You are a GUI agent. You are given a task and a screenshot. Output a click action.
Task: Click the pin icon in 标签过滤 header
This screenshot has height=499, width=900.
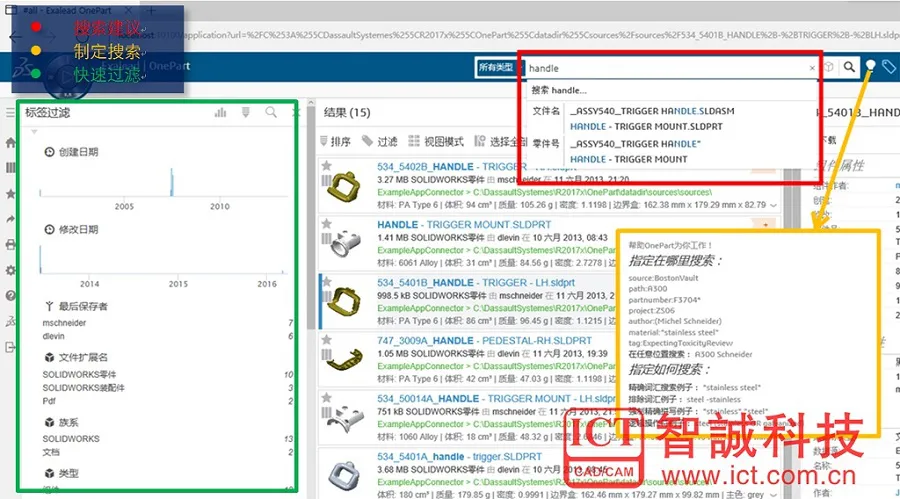(x=246, y=113)
